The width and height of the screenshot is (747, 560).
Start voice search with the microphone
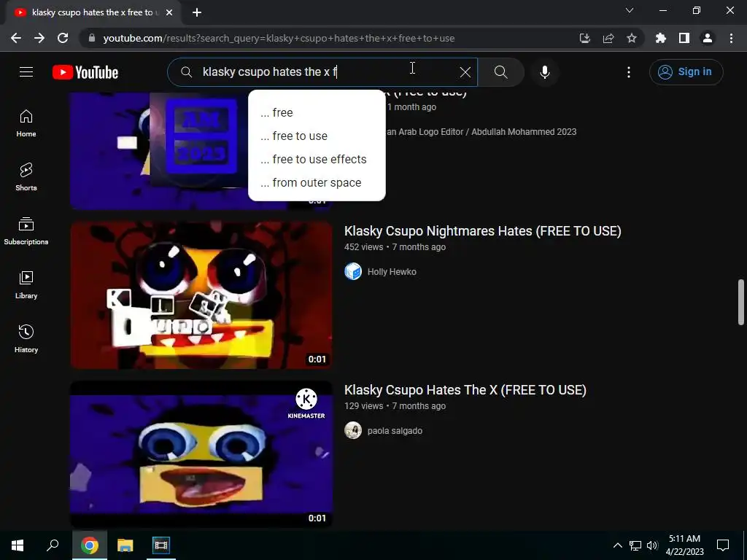coord(544,72)
